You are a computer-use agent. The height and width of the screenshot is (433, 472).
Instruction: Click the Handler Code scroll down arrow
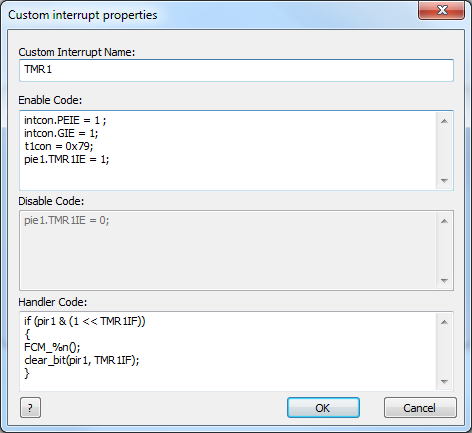tap(444, 381)
